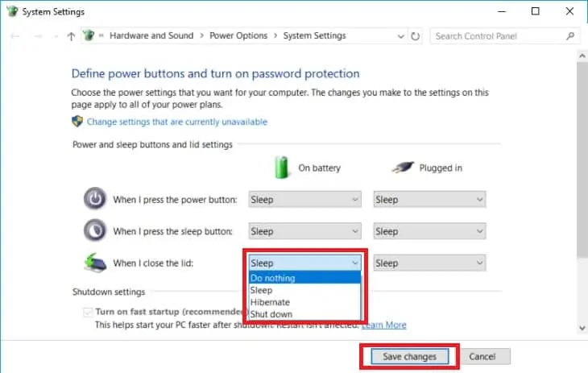Click the forward navigation arrow

click(x=38, y=36)
